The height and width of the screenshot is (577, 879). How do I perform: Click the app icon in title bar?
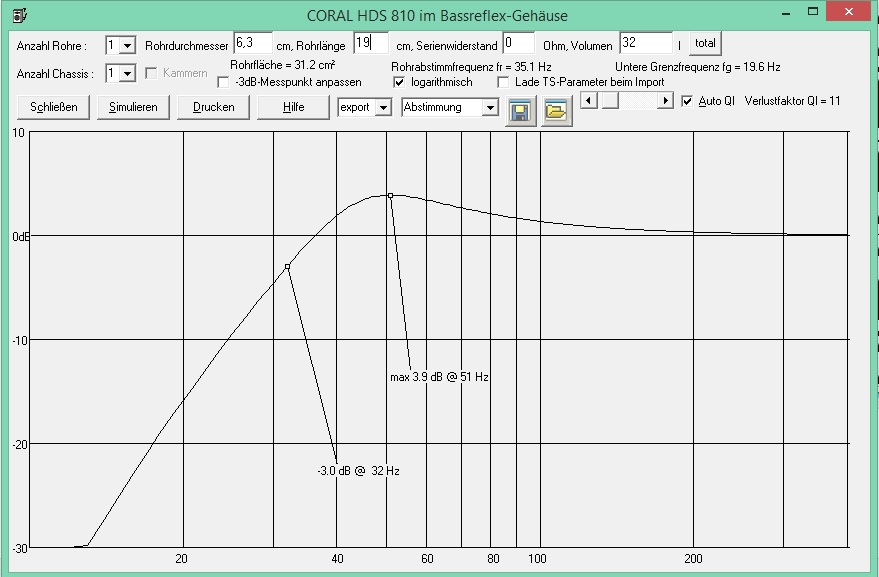coord(16,15)
